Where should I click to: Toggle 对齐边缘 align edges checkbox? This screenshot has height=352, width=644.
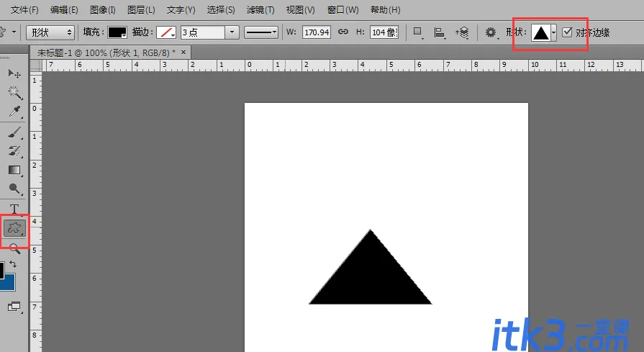[x=567, y=32]
